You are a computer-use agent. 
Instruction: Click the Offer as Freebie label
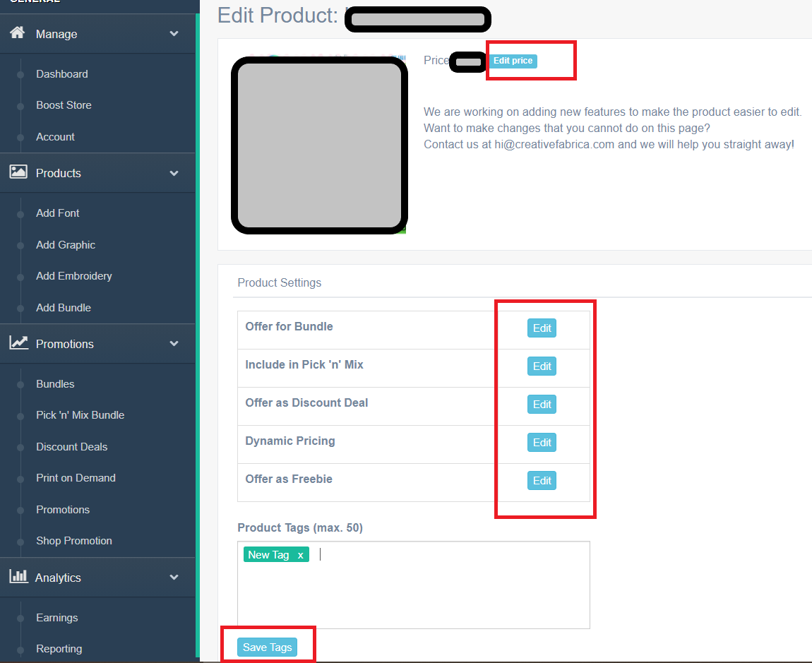coord(289,479)
